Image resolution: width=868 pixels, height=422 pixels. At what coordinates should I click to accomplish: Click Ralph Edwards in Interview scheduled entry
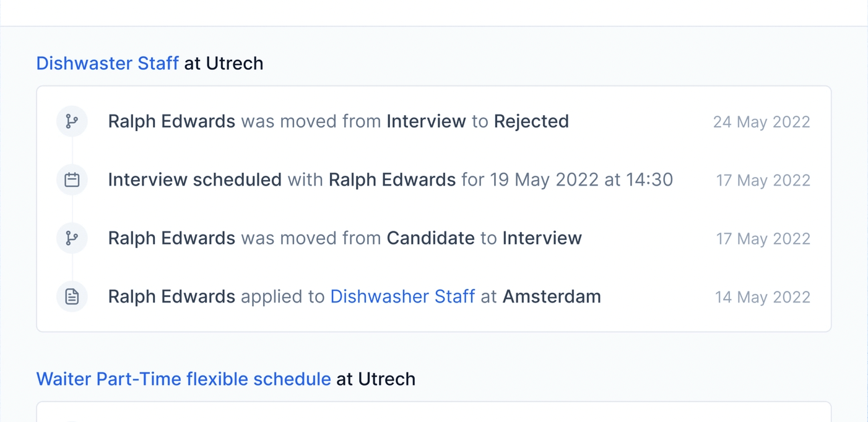392,180
